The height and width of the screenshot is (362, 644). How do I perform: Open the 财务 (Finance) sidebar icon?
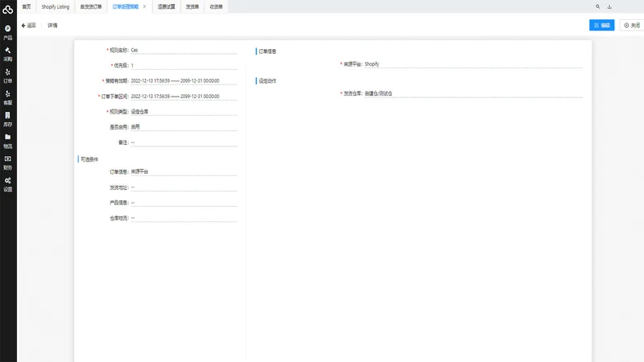pos(8,162)
